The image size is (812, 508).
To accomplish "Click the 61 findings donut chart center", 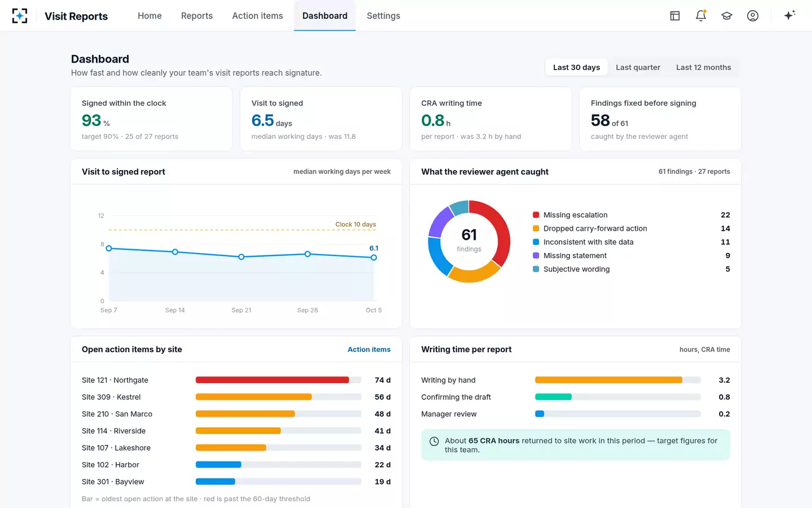I will [x=469, y=241].
